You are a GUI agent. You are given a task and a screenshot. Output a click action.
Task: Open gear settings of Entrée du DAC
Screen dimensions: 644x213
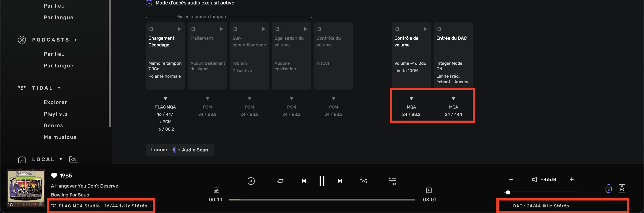coord(439,29)
